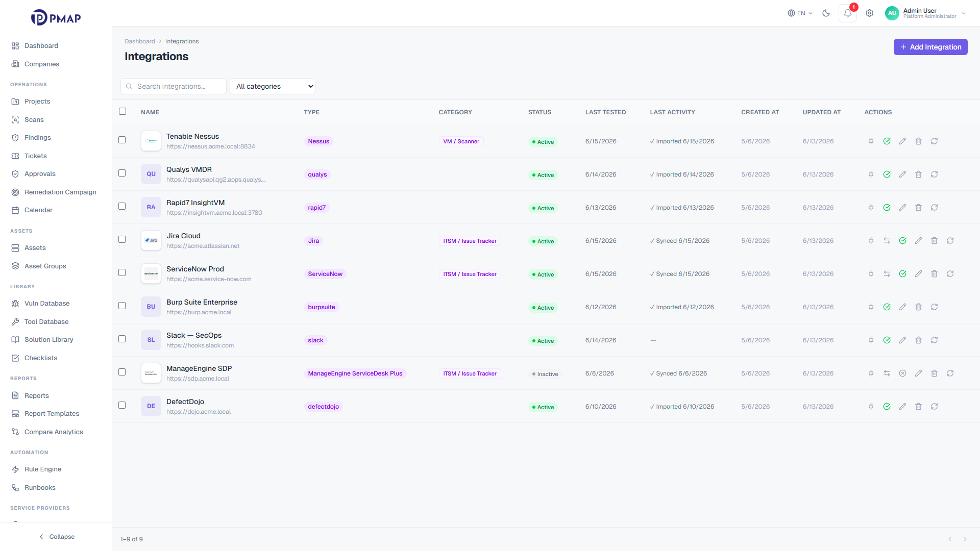This screenshot has width=980, height=551.
Task: Open Jira Cloud swap-arrows mapping icon
Action: (887, 241)
